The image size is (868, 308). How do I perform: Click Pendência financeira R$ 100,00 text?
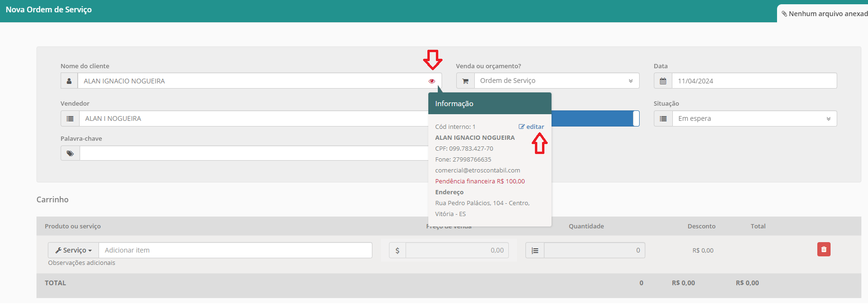click(480, 181)
